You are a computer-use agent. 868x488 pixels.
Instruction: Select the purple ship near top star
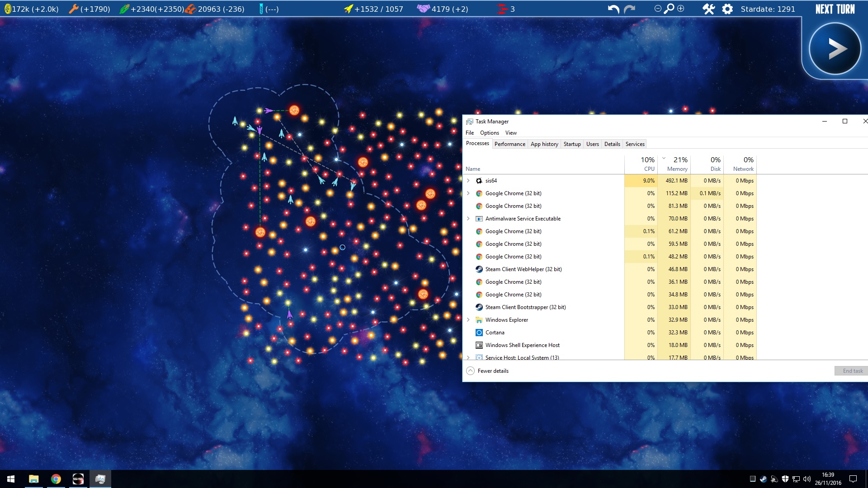pos(269,111)
